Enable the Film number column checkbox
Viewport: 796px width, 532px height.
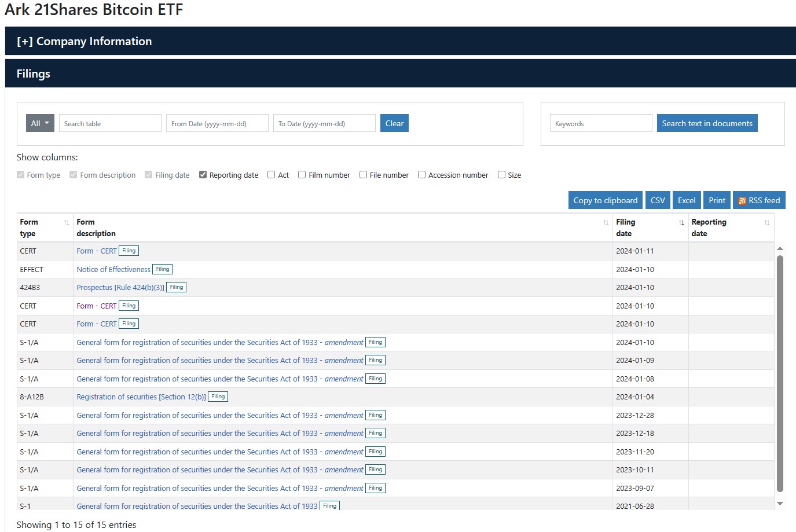tap(302, 175)
